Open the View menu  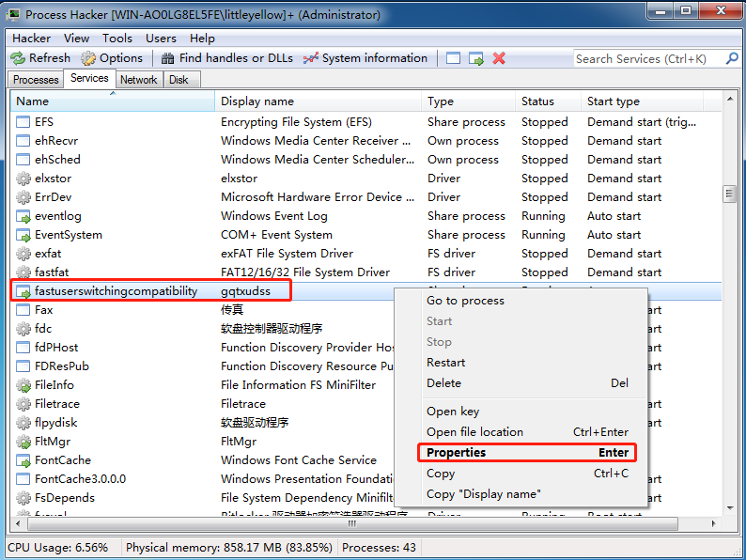[x=76, y=39]
